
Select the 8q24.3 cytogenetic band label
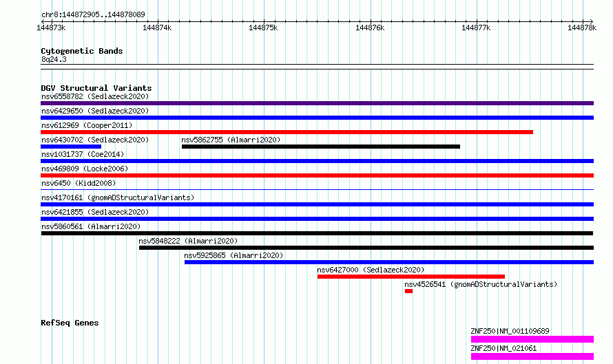(x=54, y=59)
